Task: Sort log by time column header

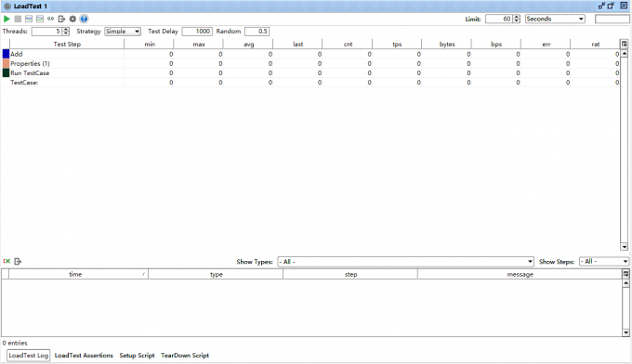Action: (75, 274)
